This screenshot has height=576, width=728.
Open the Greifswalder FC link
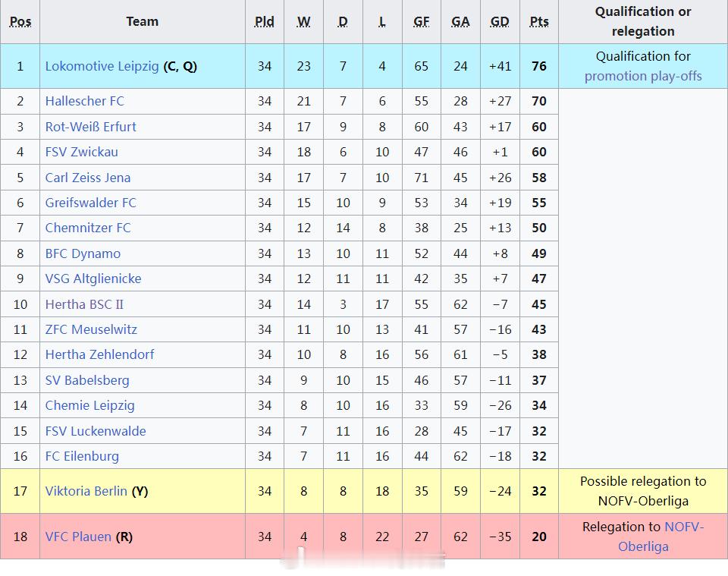[90, 203]
